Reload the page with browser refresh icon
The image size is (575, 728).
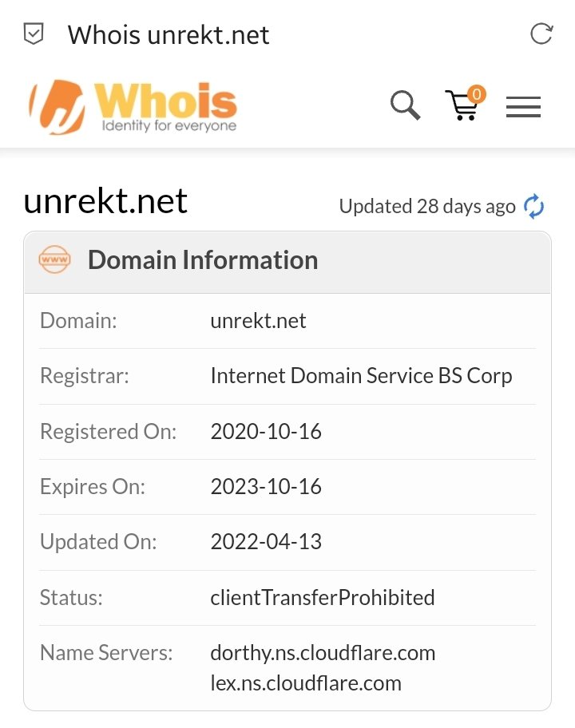coord(541,34)
